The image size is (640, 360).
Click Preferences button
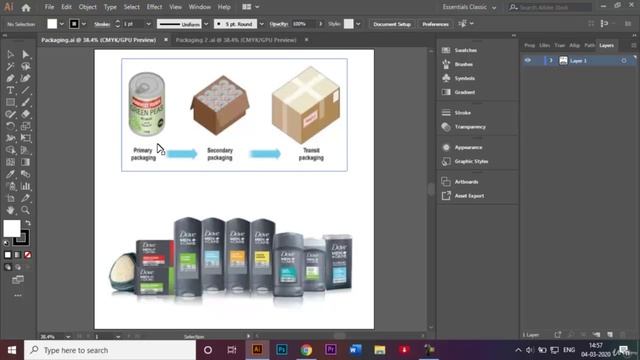point(435,24)
